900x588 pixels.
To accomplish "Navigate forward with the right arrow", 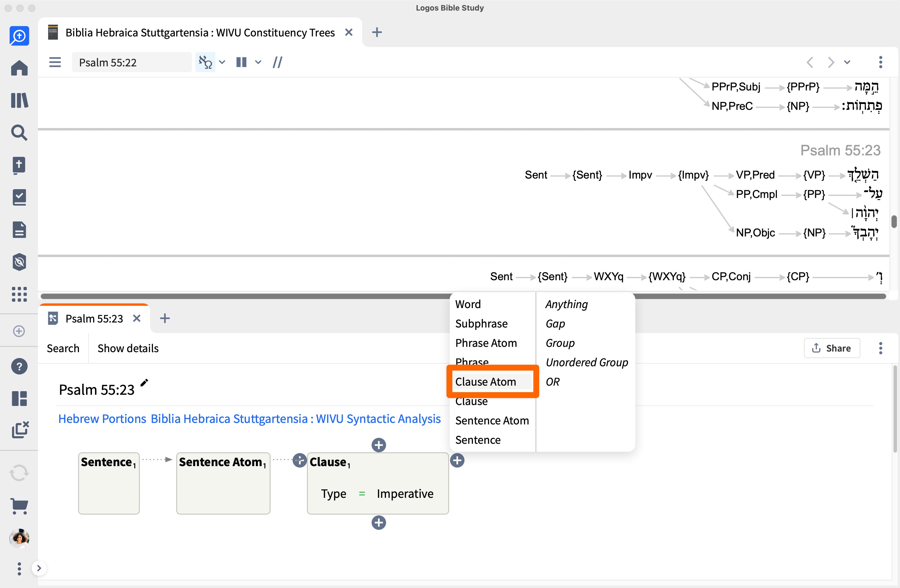I will (x=831, y=62).
